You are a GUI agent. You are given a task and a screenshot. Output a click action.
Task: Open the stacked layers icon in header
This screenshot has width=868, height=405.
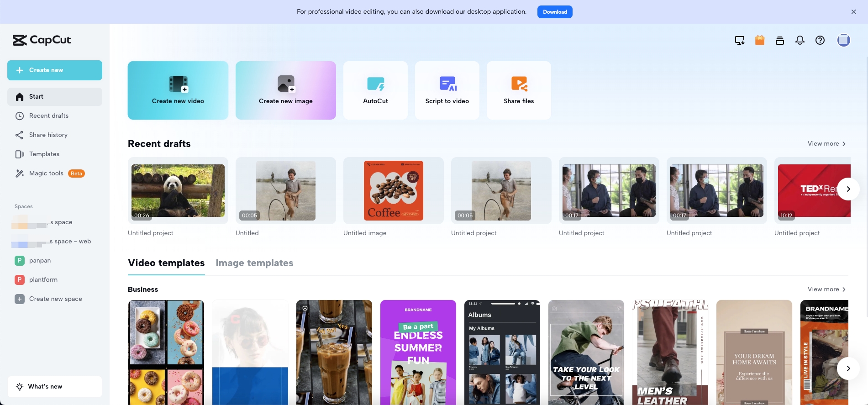[x=780, y=40]
